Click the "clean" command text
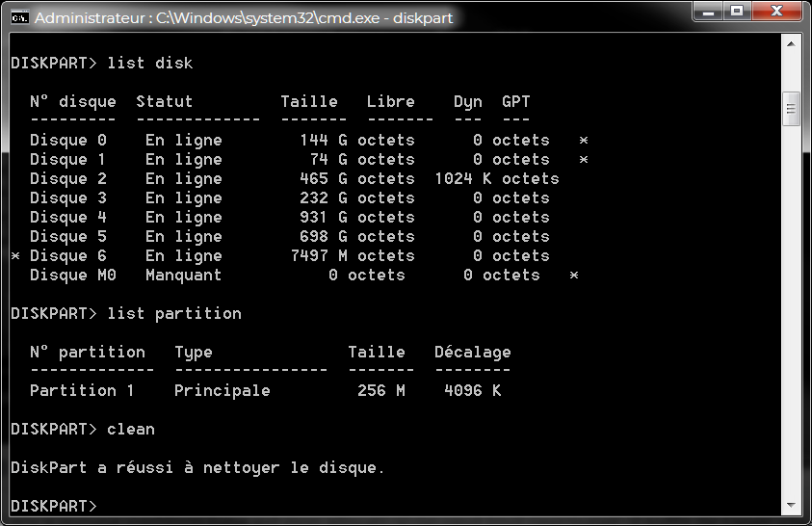 pyautogui.click(x=131, y=430)
